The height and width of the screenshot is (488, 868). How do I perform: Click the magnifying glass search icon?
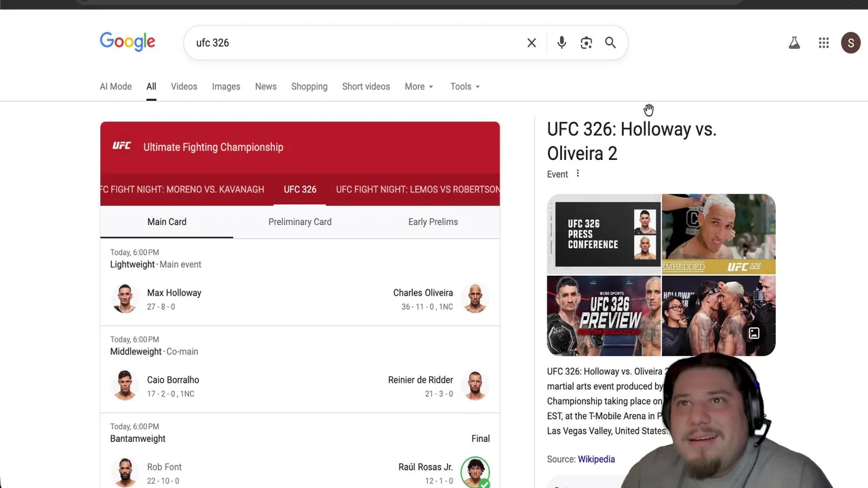pyautogui.click(x=610, y=43)
